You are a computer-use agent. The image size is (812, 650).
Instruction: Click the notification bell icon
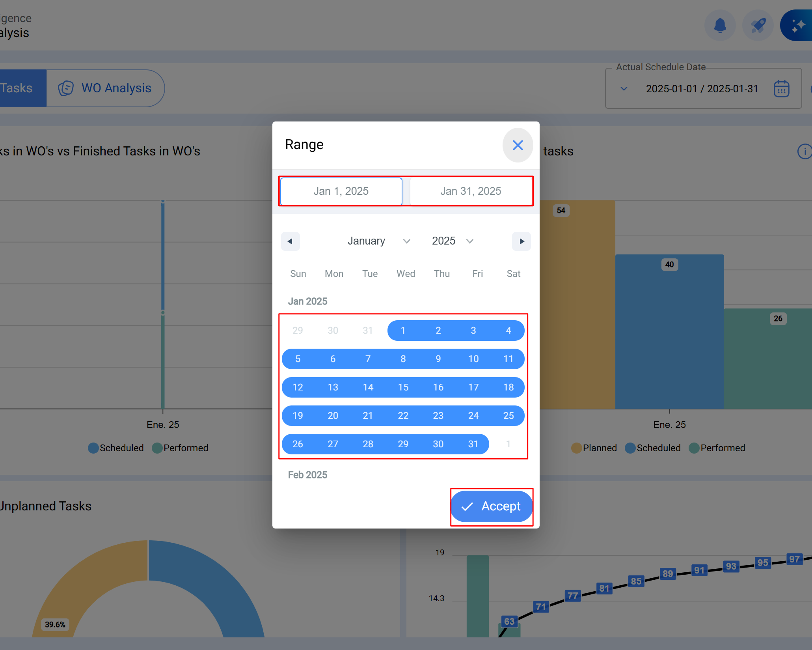[720, 26]
